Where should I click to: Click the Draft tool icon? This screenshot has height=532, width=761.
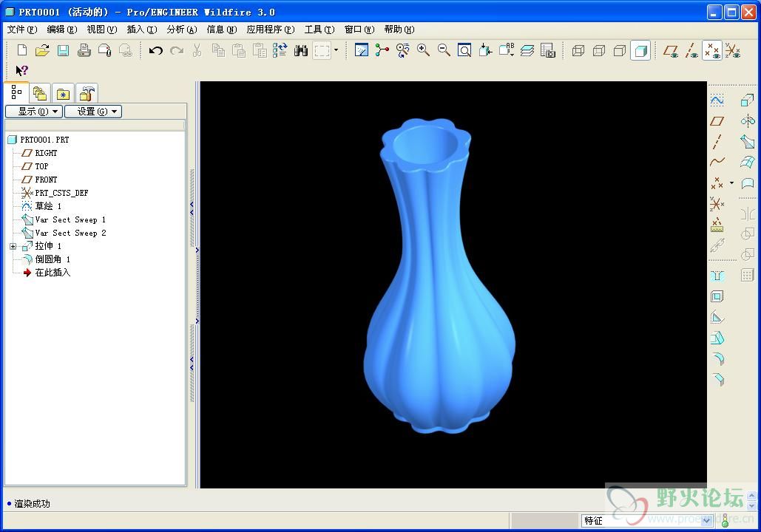tap(717, 338)
